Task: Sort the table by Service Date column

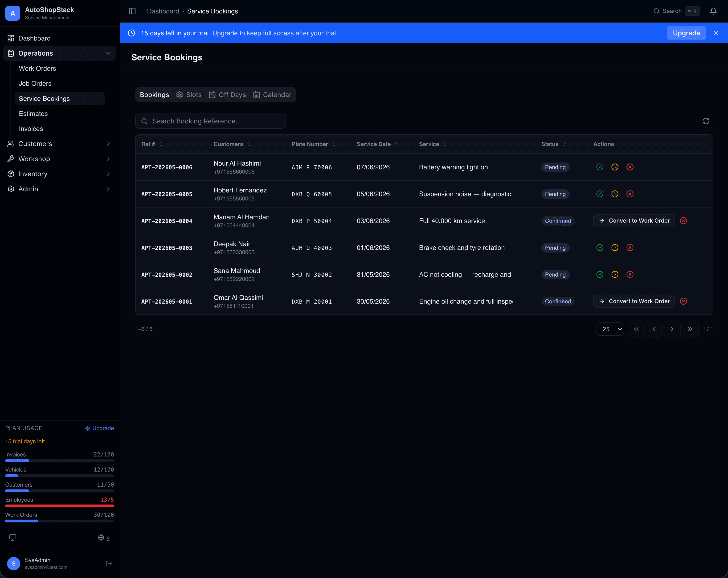Action: [377, 144]
